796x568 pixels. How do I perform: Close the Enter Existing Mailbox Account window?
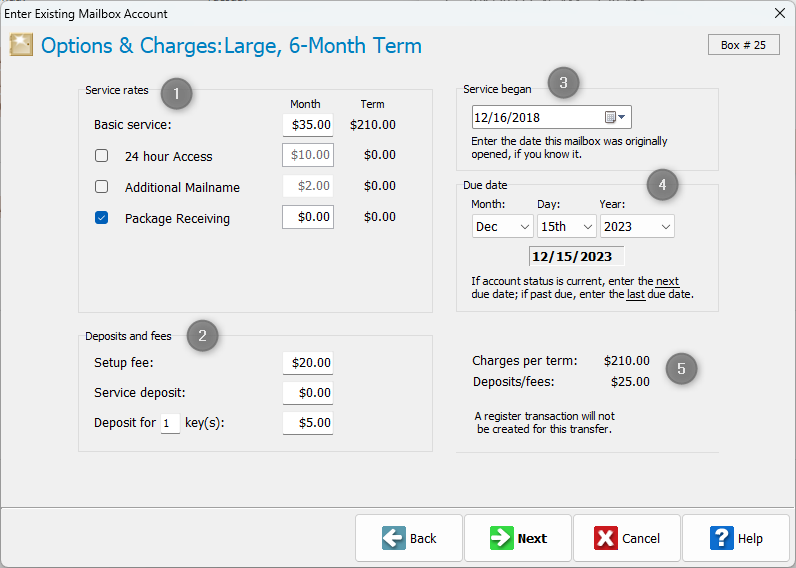(x=780, y=13)
